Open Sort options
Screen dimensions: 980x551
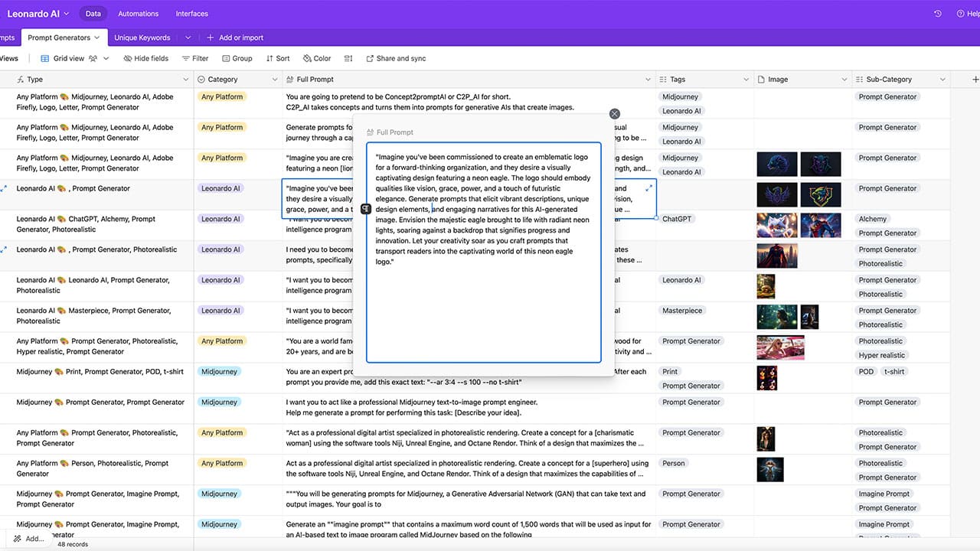[x=278, y=58]
